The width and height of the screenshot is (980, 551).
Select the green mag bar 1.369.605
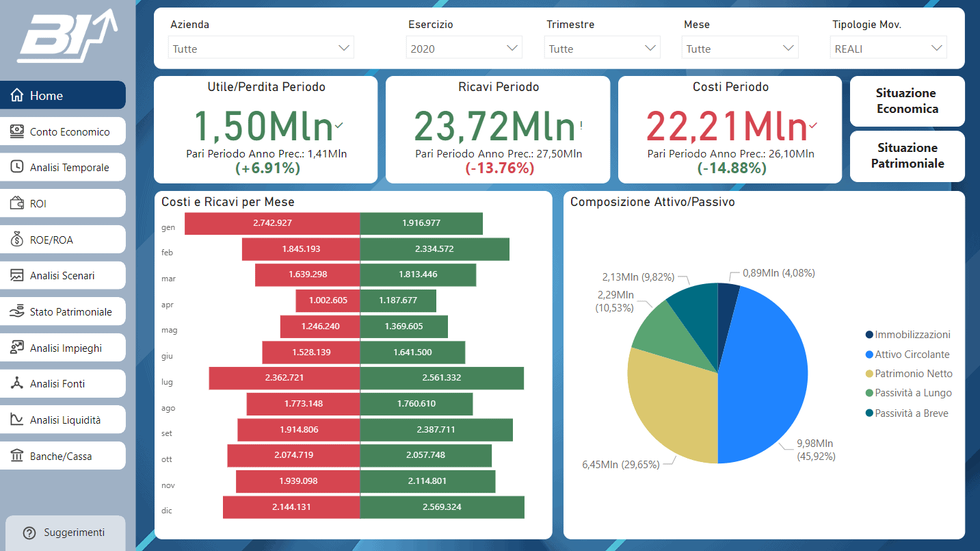click(404, 326)
